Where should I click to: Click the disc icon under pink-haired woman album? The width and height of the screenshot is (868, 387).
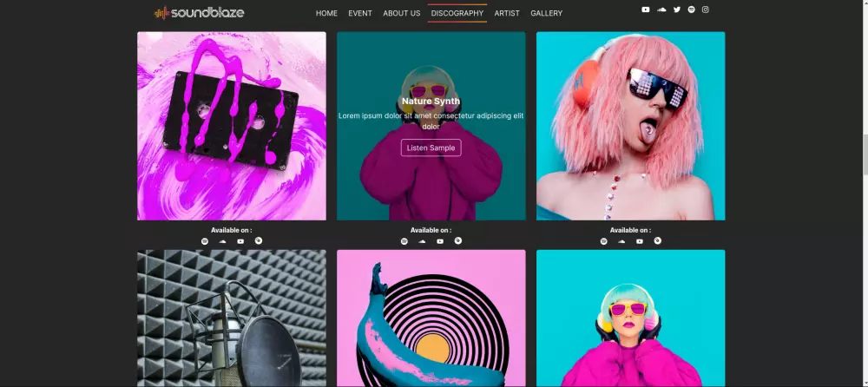pyautogui.click(x=658, y=241)
